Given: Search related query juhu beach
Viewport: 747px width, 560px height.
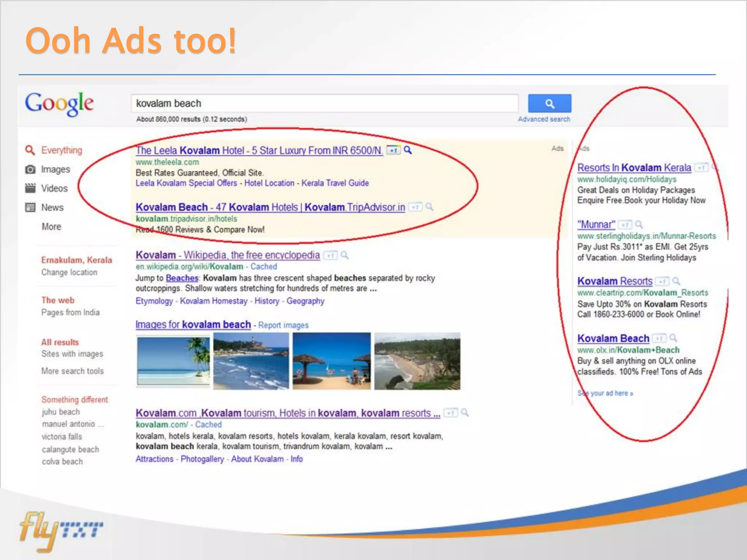Looking at the screenshot, I should [x=61, y=412].
